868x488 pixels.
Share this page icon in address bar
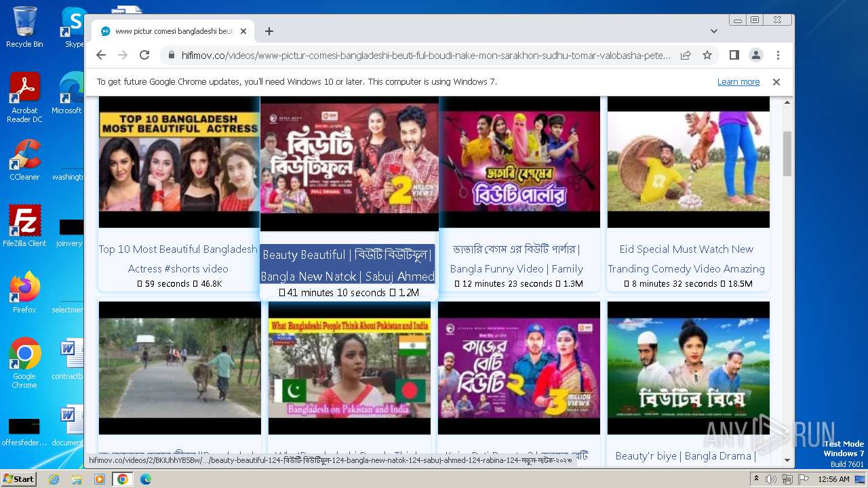[686, 55]
